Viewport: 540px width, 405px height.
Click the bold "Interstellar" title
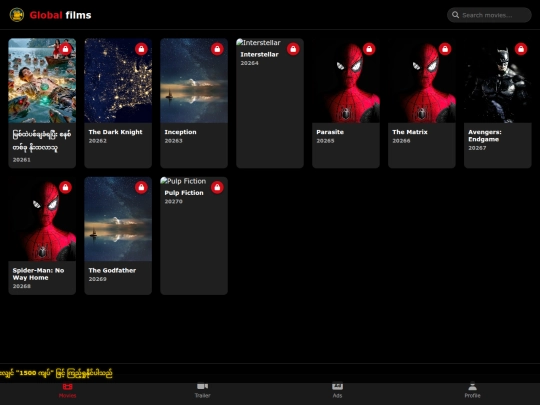click(x=260, y=54)
